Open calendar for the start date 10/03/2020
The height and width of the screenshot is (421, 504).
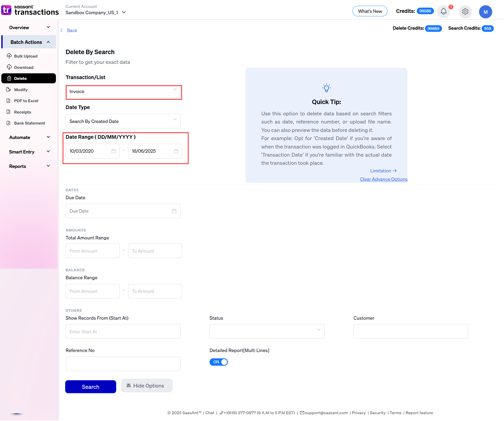pos(113,151)
